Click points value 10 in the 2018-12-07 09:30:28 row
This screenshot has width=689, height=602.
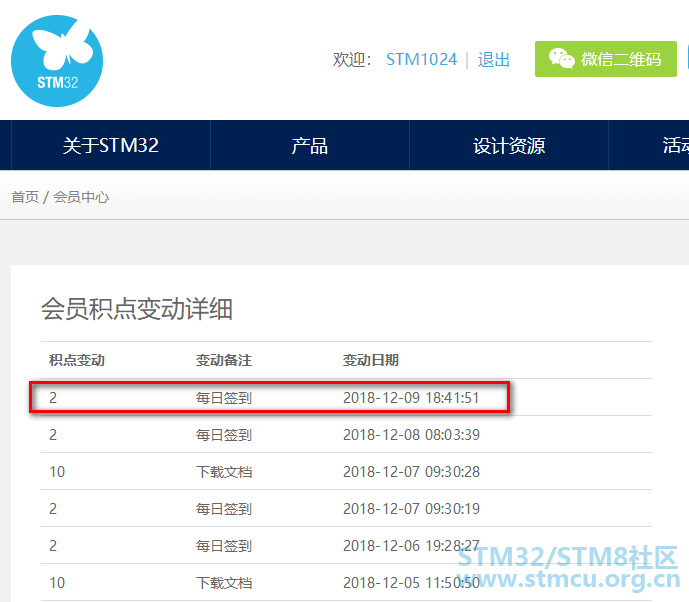(x=57, y=471)
